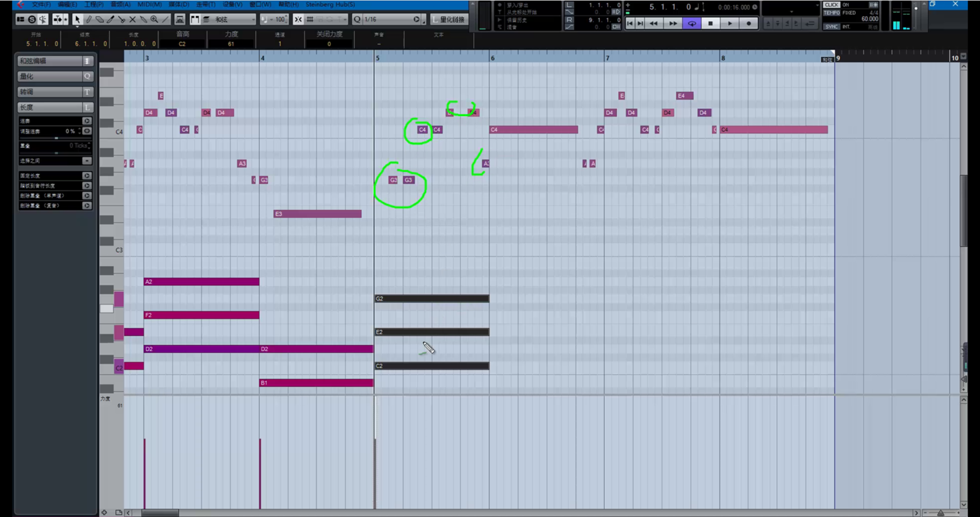Expand the 量化 panel section
Image resolution: width=980 pixels, height=517 pixels.
coord(55,77)
